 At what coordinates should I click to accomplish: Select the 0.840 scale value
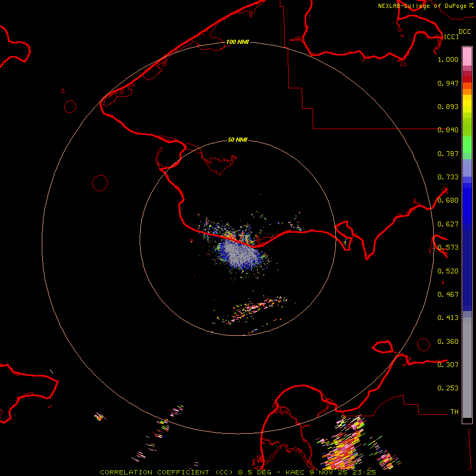448,130
